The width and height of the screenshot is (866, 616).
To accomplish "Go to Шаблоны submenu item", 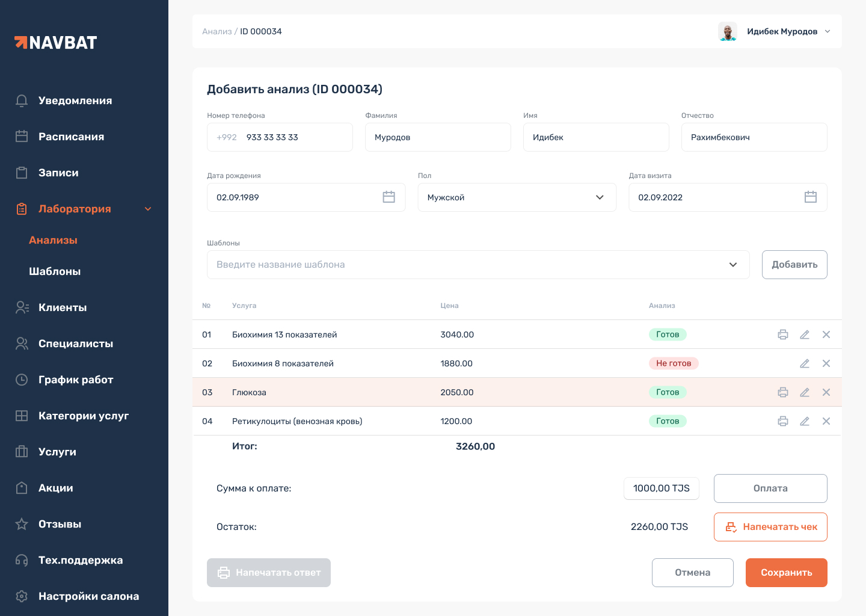I will pos(55,271).
